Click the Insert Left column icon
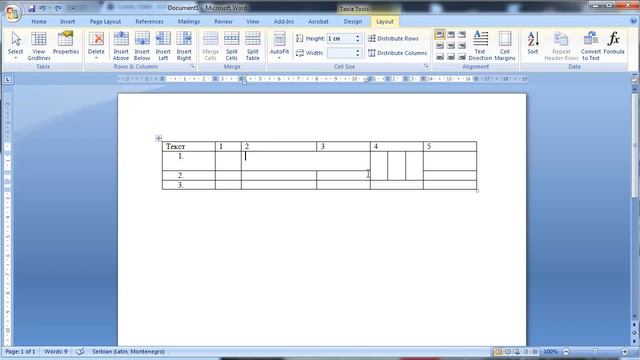This screenshot has width=640, height=360. click(163, 39)
